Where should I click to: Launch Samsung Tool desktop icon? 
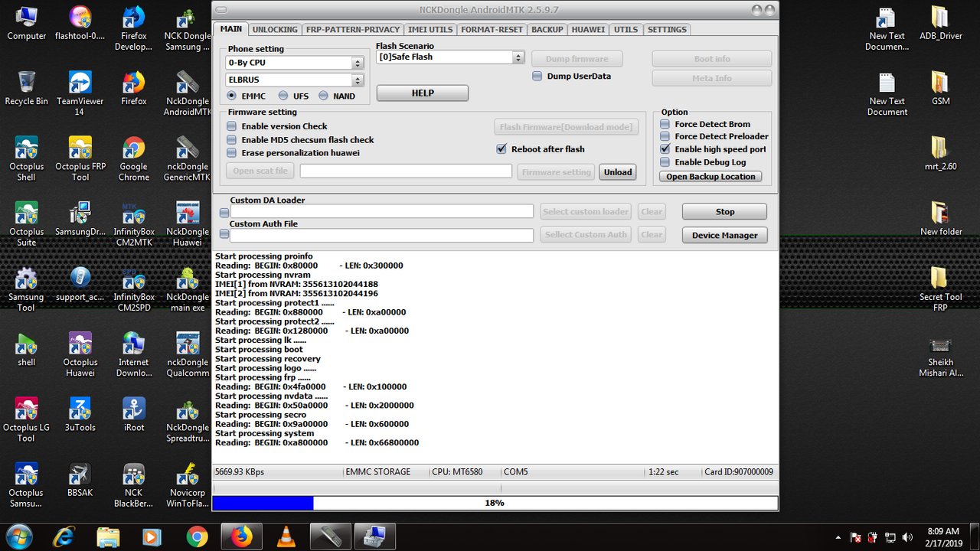(27, 289)
